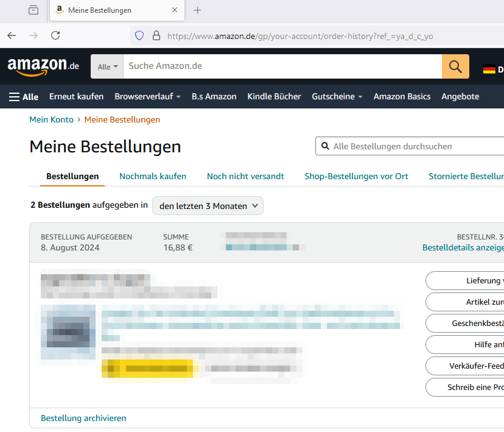
Task: Open Bestelldetails anzeigen link
Action: pos(463,248)
